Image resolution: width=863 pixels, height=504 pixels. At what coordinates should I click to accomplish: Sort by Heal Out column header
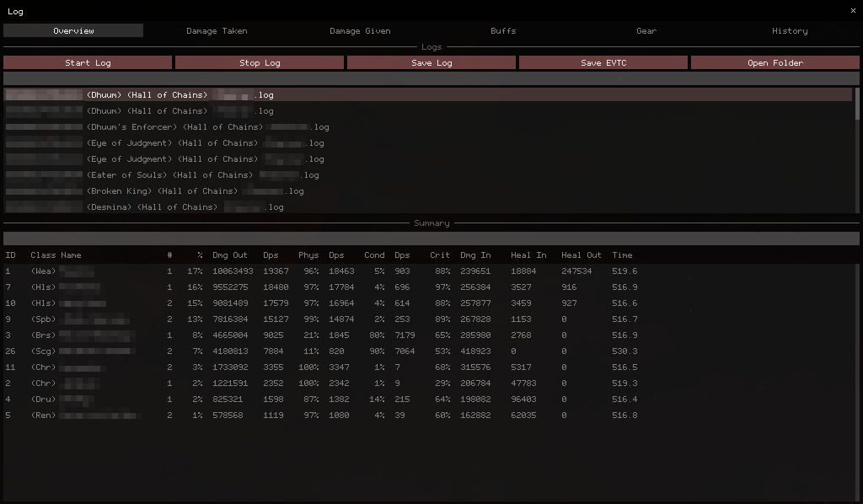[x=582, y=255]
